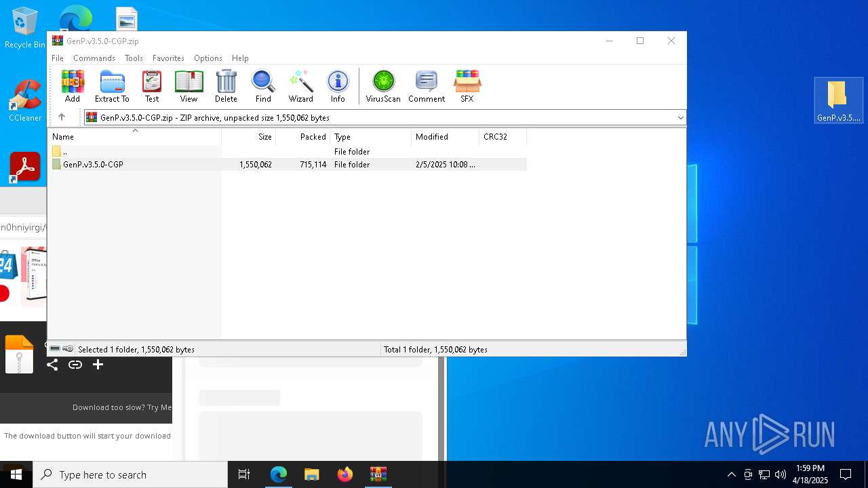Click WinRAR taskbar button
868x488 pixels.
[x=378, y=474]
